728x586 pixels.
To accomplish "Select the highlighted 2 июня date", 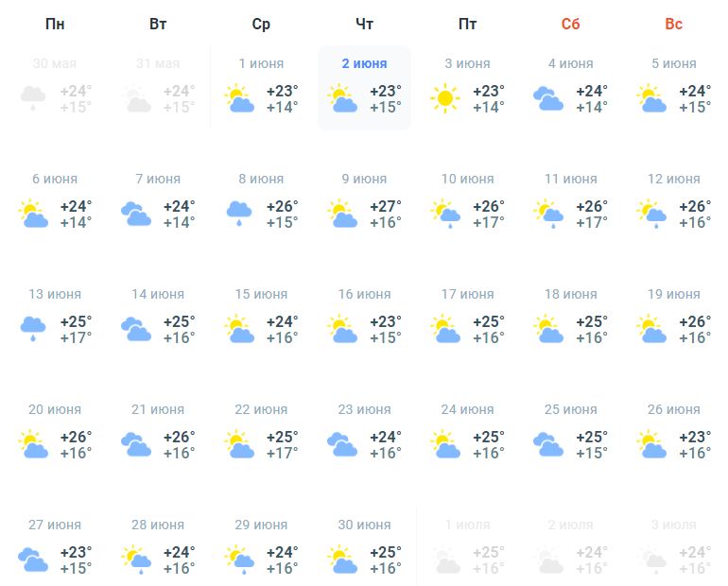I will click(x=364, y=63).
